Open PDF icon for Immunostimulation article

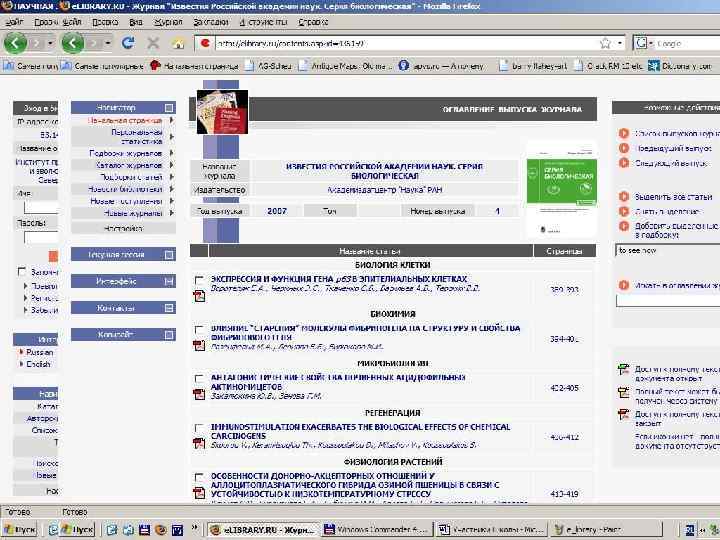[199, 443]
